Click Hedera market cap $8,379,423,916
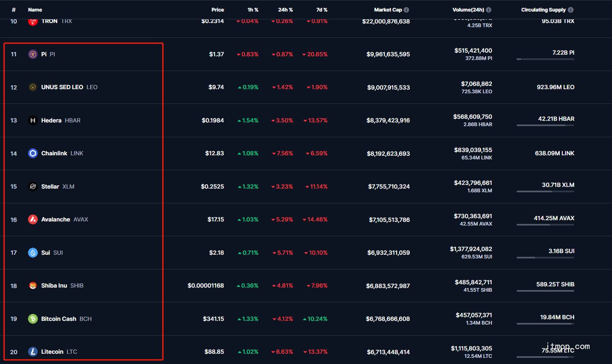 click(388, 120)
